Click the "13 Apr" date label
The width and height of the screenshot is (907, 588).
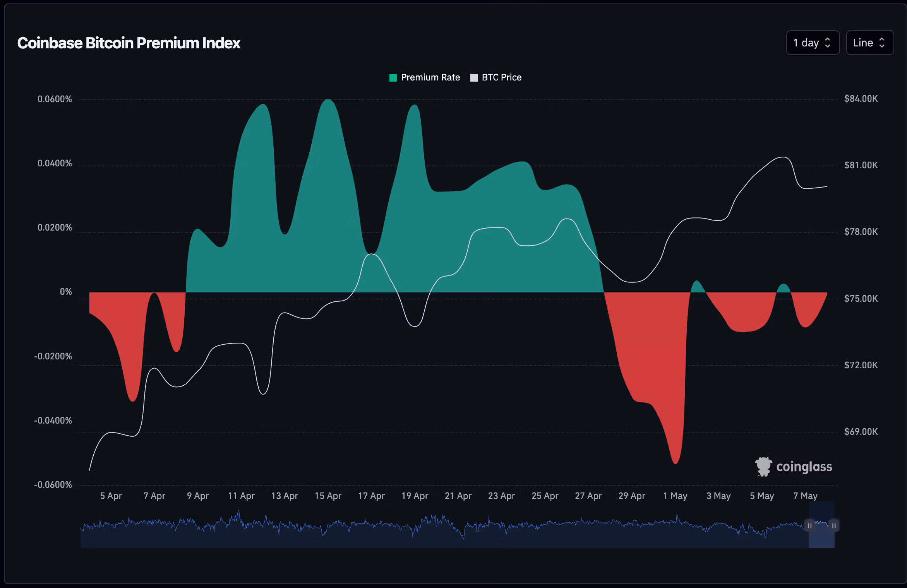tap(285, 496)
